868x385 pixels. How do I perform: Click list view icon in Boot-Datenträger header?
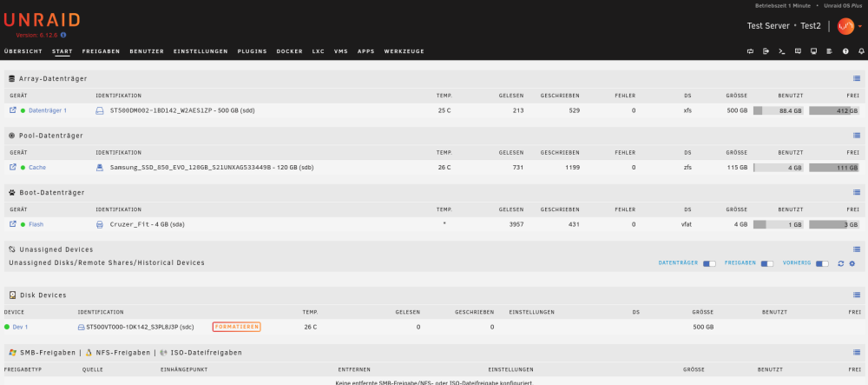click(857, 192)
